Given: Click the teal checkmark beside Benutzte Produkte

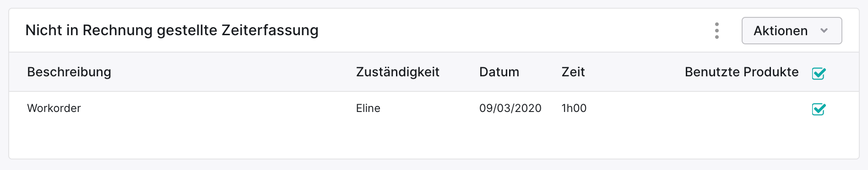Looking at the screenshot, I should click(x=819, y=73).
